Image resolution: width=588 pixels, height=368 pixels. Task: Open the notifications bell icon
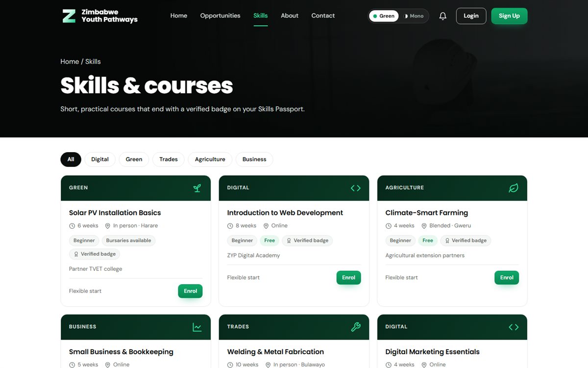click(x=443, y=16)
